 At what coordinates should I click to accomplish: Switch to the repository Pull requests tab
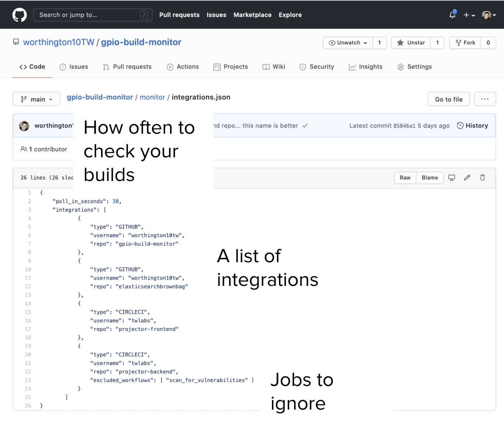pos(127,67)
